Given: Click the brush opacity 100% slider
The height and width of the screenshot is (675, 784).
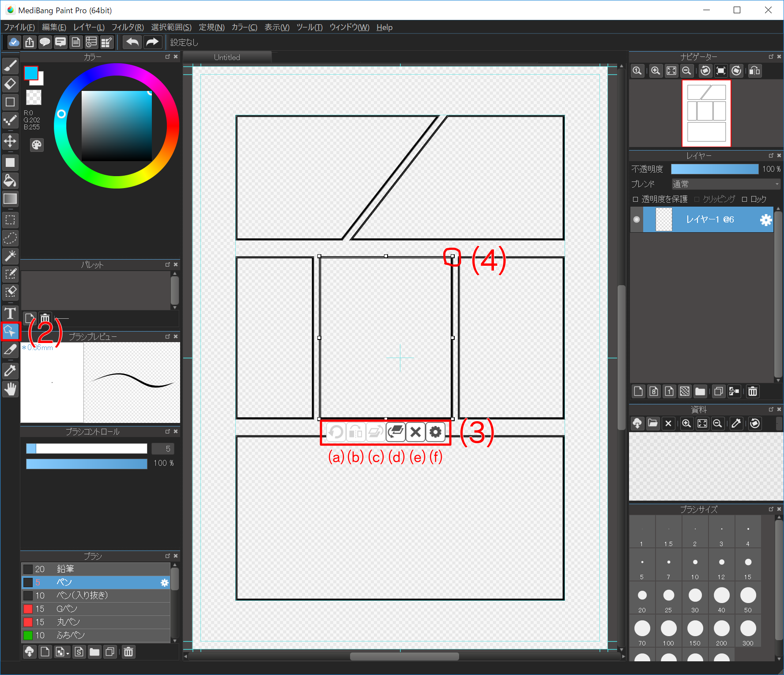Looking at the screenshot, I should point(87,464).
